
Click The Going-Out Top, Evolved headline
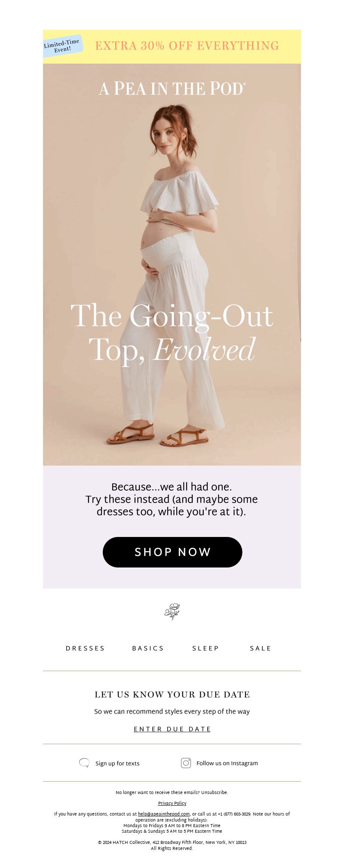[172, 333]
